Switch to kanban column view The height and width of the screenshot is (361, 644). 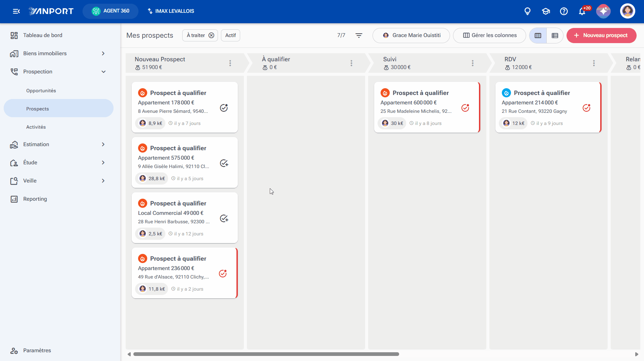click(538, 35)
